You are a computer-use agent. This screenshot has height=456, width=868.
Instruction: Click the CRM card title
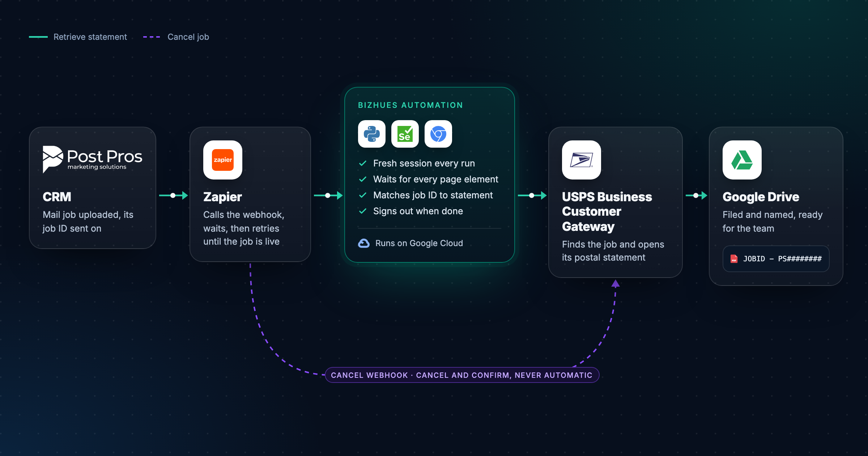click(57, 197)
